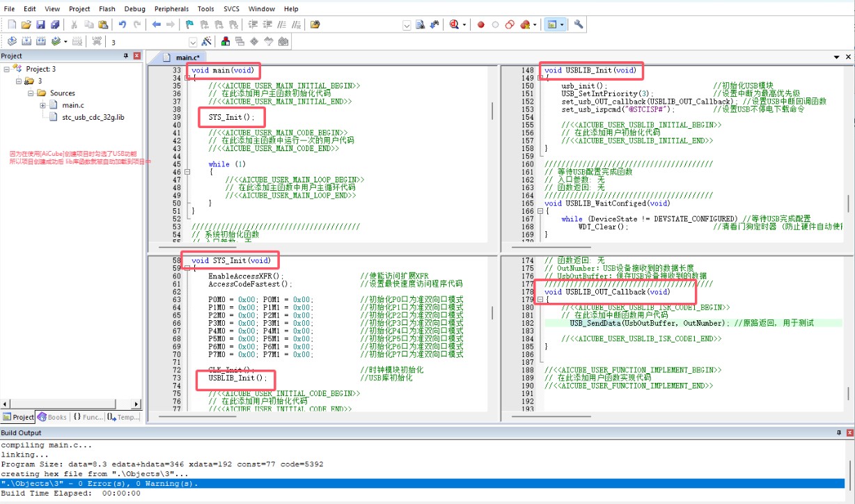Open the editor tab list dropdown arrow

click(x=837, y=57)
